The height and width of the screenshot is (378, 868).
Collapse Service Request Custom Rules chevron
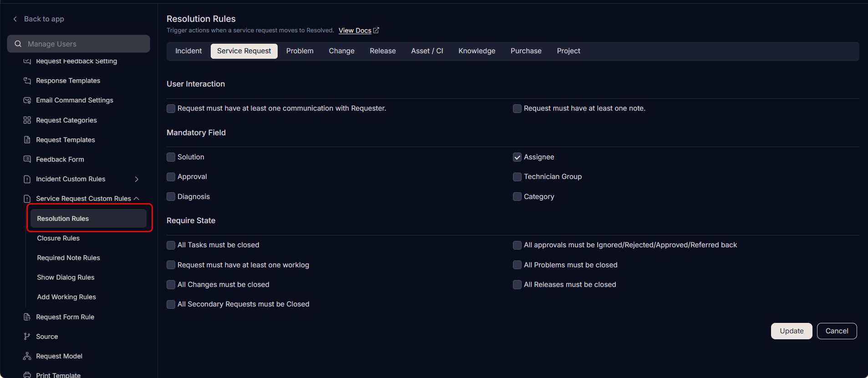tap(137, 199)
